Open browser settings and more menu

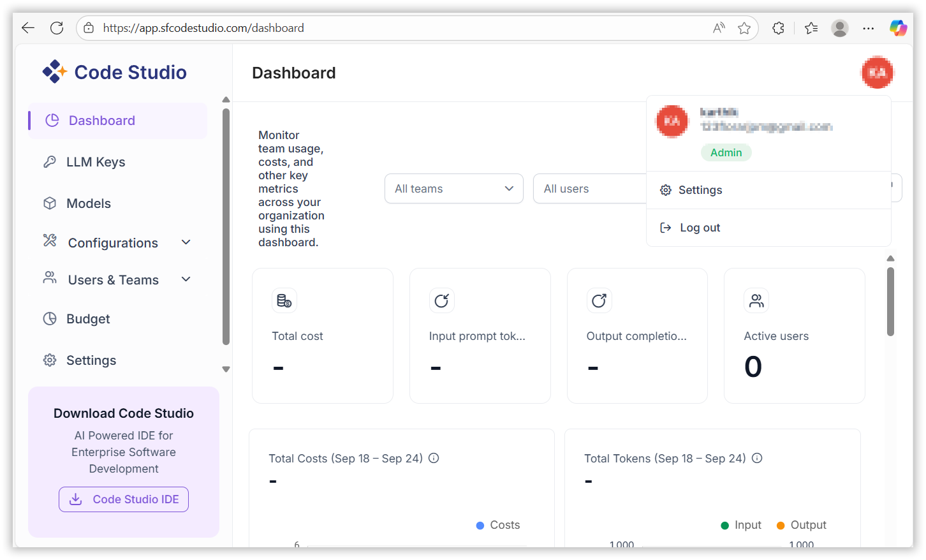868,28
